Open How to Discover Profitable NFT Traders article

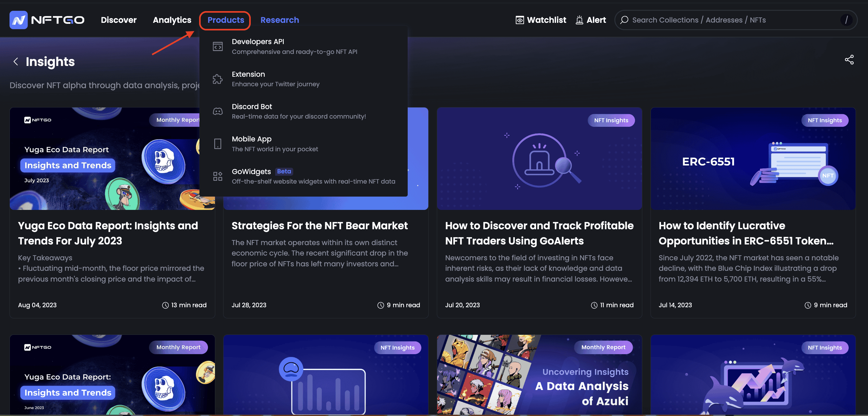(539, 233)
